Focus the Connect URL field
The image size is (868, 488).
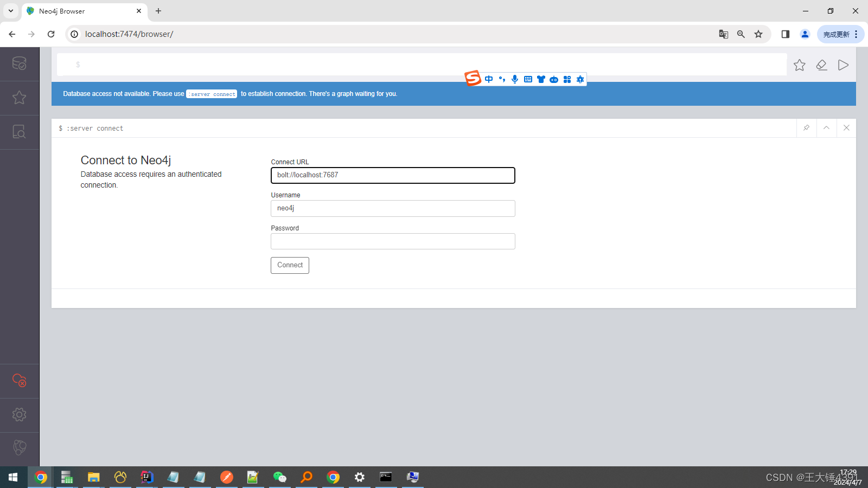393,175
